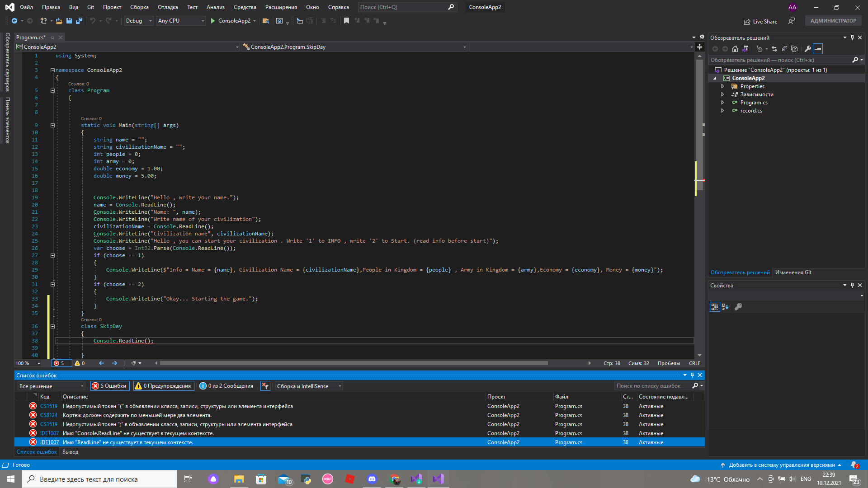The width and height of the screenshot is (868, 488).
Task: Open the Расширения menu
Action: 281,7
